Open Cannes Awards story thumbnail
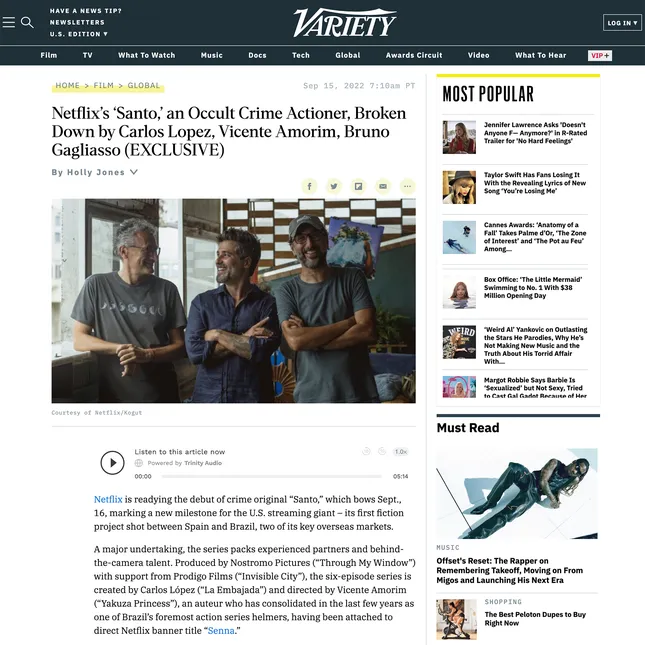Screen dimensions: 645x645 coord(459,237)
